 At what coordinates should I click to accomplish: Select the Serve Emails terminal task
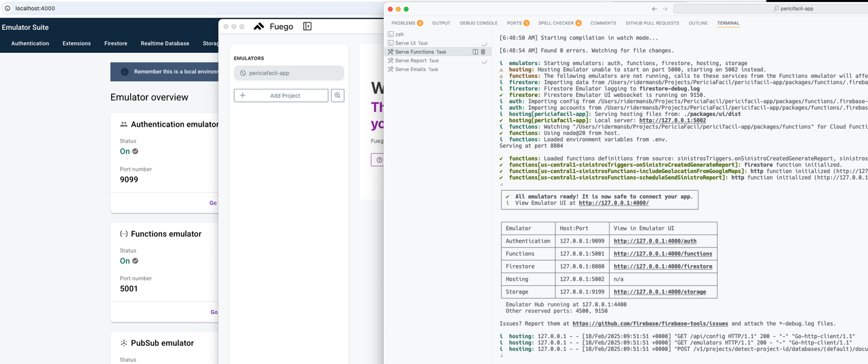click(x=437, y=69)
